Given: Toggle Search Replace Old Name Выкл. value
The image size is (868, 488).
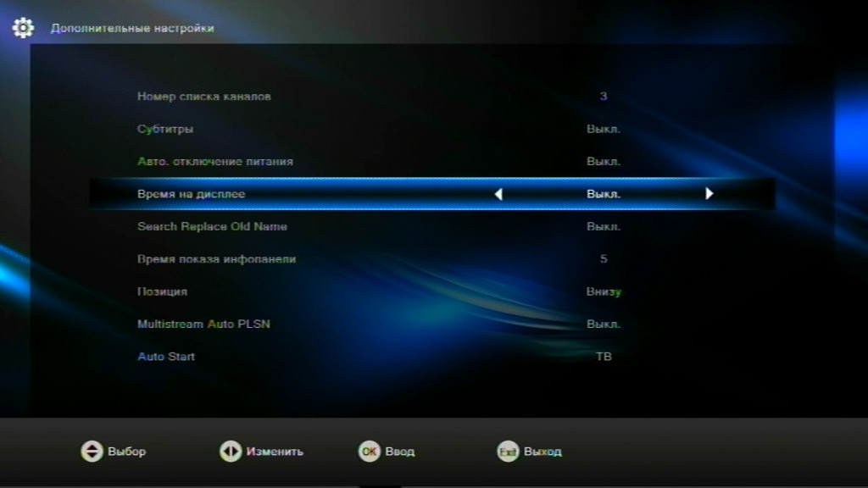Looking at the screenshot, I should pyautogui.click(x=604, y=226).
